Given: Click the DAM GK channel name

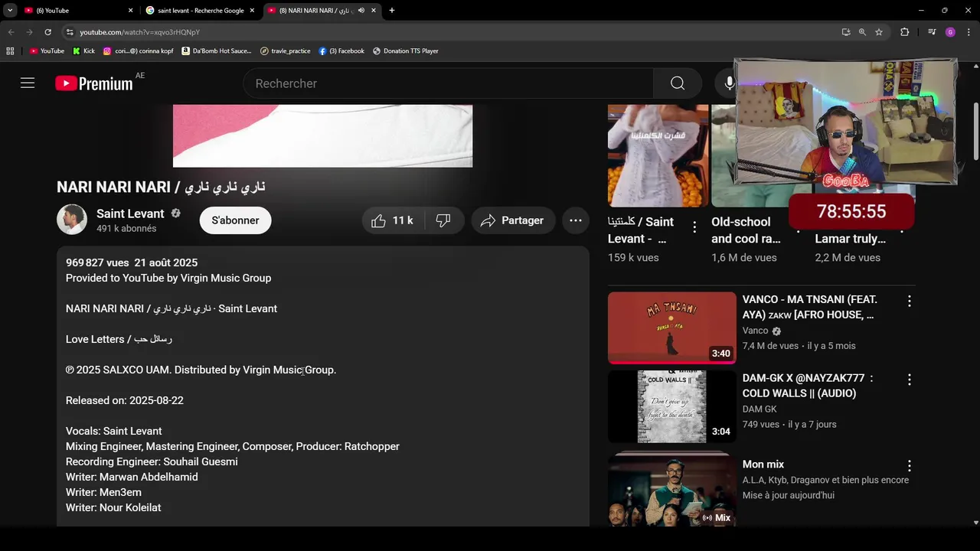Looking at the screenshot, I should (x=759, y=409).
